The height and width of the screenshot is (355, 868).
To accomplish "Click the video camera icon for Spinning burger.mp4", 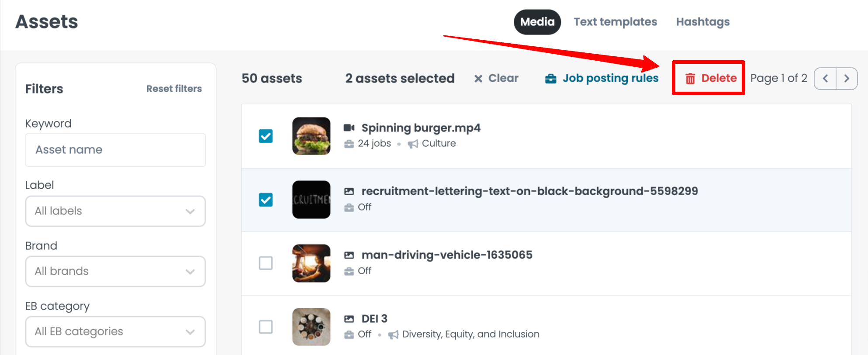I will [349, 128].
